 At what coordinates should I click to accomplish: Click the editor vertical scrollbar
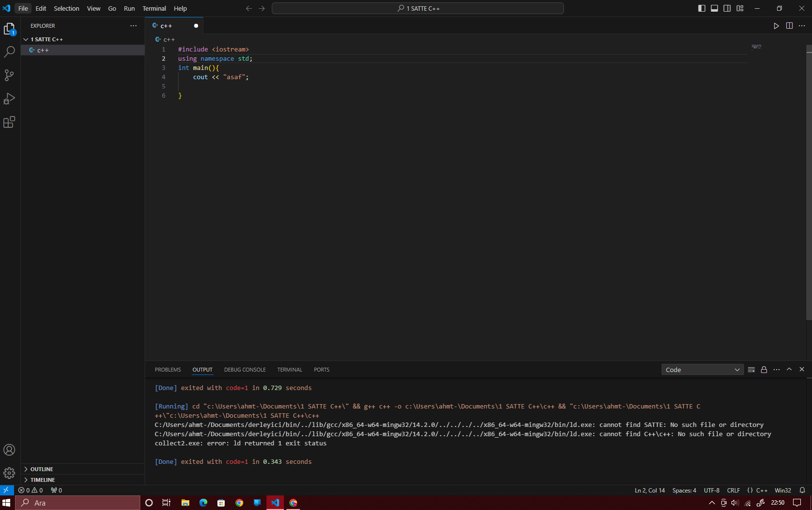(809, 182)
